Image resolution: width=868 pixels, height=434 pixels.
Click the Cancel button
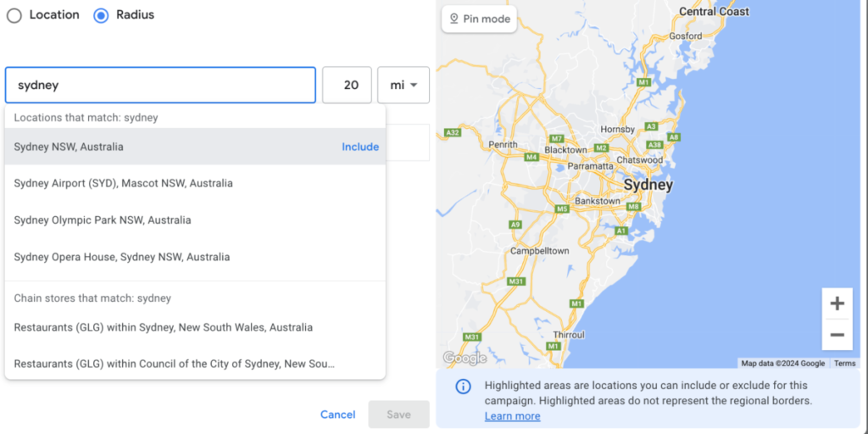coord(337,415)
